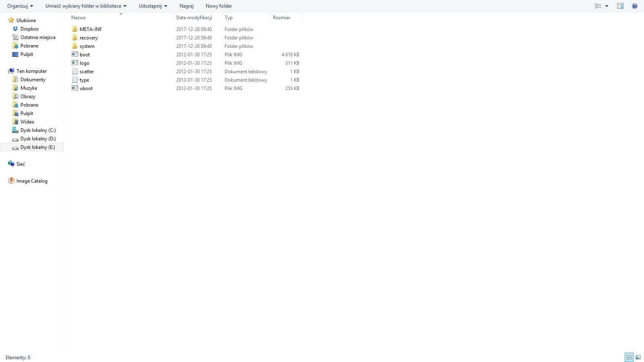Image resolution: width=644 pixels, height=362 pixels.
Task: Select the scatter text document icon
Action: (x=75, y=71)
